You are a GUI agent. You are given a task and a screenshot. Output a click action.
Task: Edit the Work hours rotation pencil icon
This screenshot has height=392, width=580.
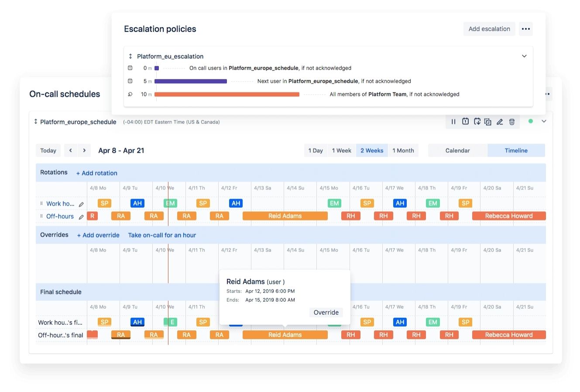[x=81, y=204]
